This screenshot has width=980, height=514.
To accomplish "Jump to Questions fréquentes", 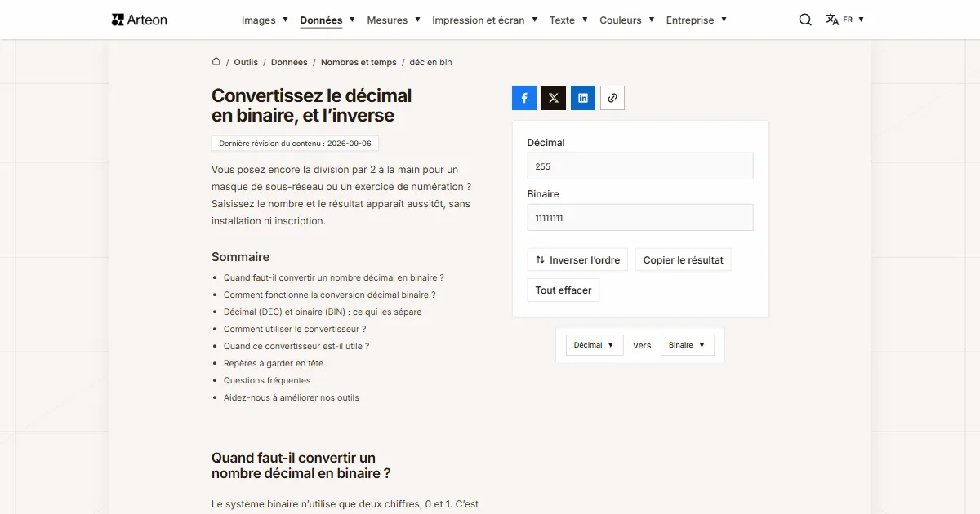I will coord(267,381).
